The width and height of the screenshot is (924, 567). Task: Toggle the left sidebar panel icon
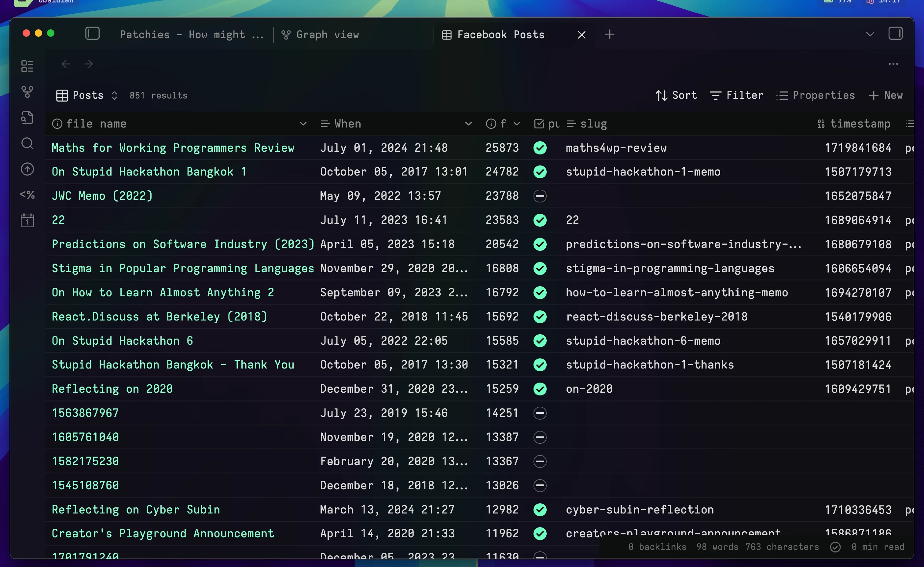[92, 34]
